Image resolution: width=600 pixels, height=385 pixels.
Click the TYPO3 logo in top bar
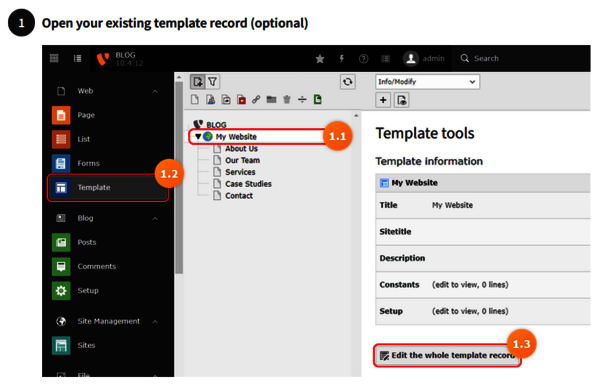coord(103,59)
